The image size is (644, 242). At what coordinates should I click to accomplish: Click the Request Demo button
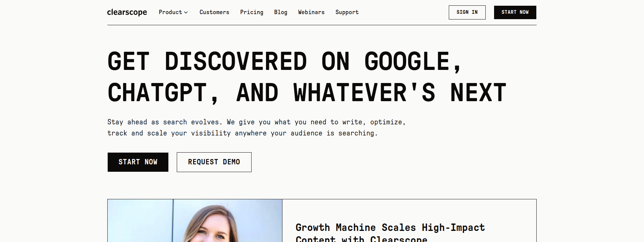coord(214,162)
